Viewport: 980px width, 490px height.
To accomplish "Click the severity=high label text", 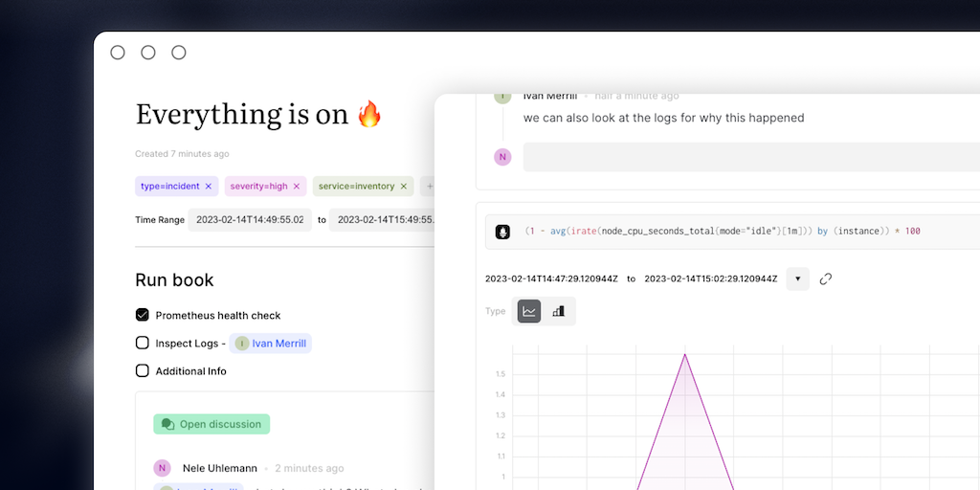I will pos(258,187).
